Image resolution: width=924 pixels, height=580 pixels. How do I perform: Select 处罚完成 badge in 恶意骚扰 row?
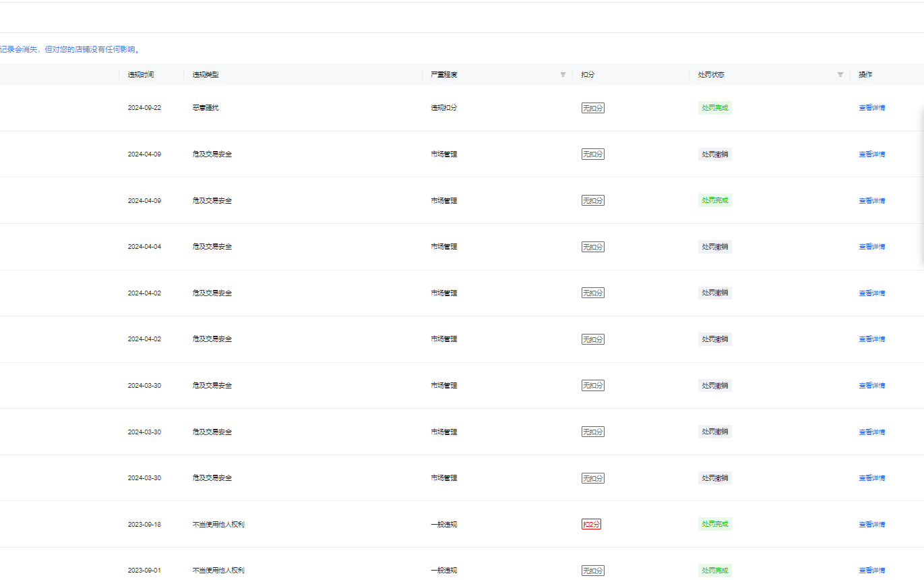point(714,108)
